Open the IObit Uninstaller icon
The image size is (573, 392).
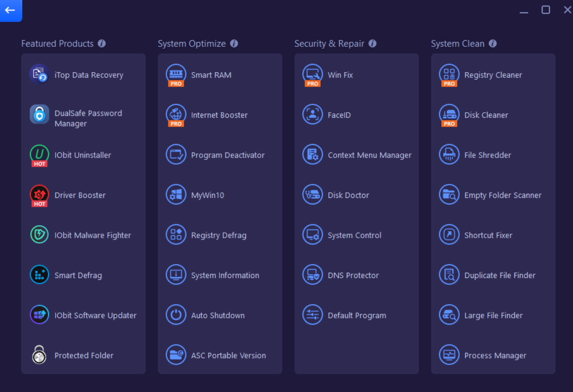39,154
